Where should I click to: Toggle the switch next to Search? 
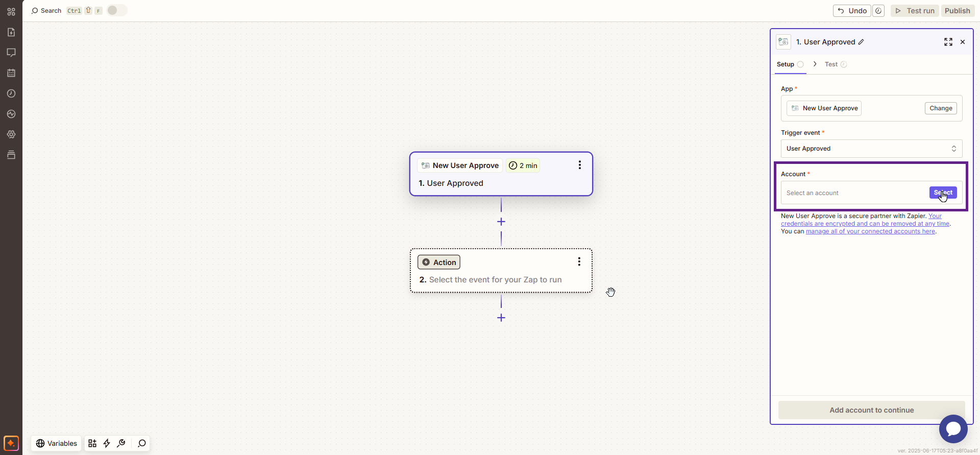[x=116, y=10]
